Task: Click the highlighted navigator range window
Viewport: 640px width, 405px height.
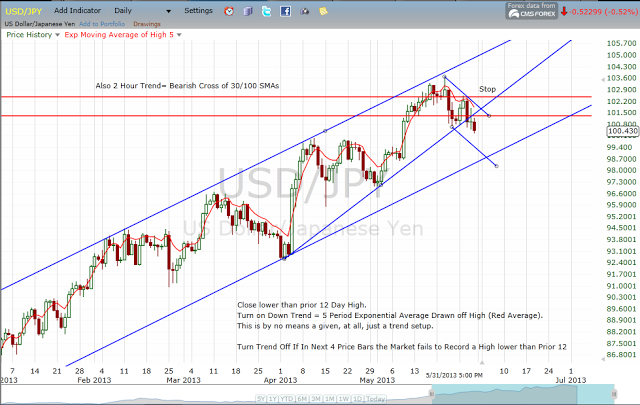Action: tap(522, 394)
